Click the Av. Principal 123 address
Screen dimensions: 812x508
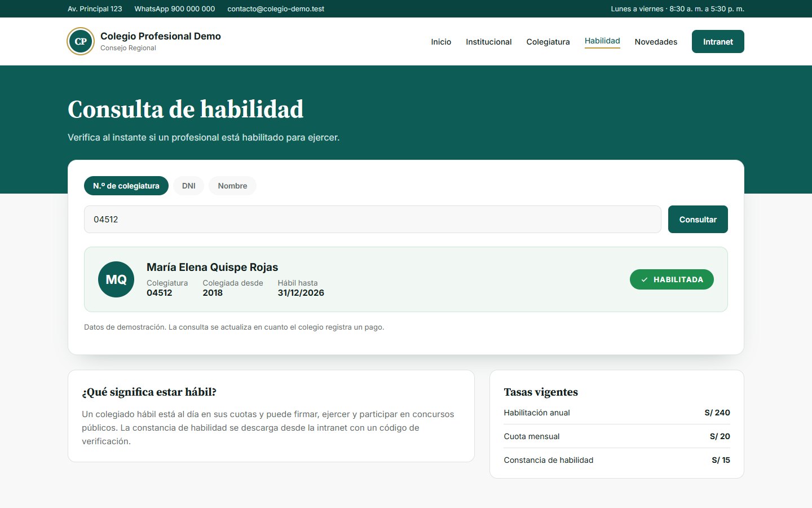tap(95, 9)
